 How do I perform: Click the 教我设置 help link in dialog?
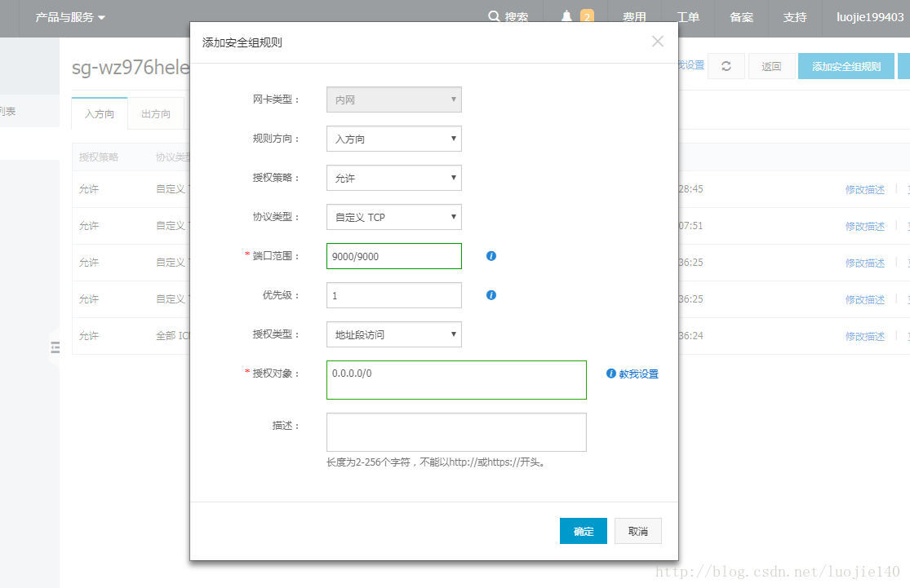[637, 374]
